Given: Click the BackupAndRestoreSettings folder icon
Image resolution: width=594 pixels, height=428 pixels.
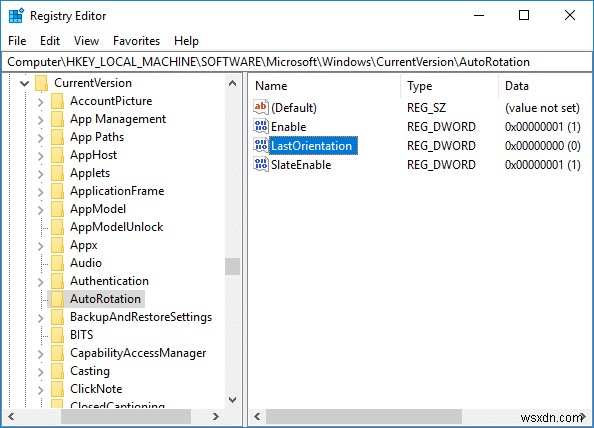Looking at the screenshot, I should pyautogui.click(x=57, y=317).
